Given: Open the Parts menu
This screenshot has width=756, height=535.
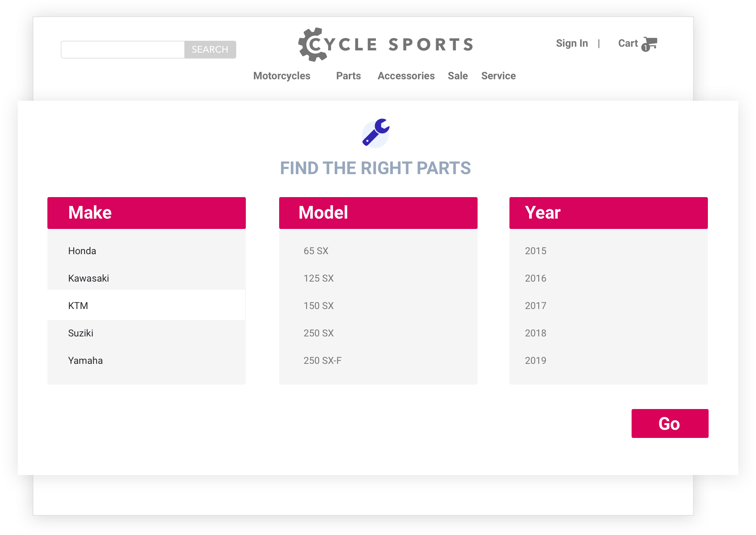Looking at the screenshot, I should (348, 76).
